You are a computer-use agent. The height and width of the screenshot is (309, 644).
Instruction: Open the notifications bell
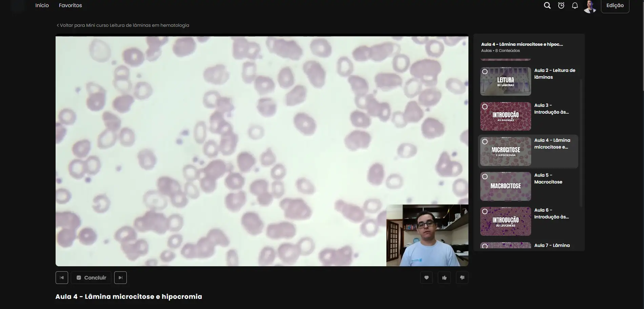click(x=575, y=5)
